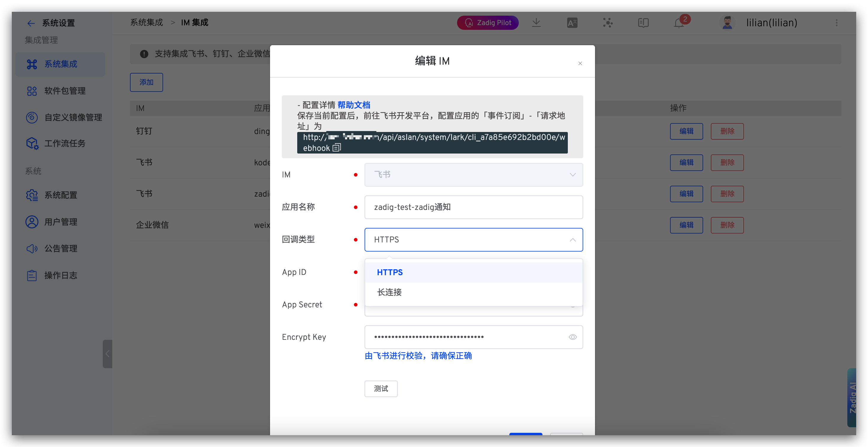Open the documentation book icon
Screen dimensions: 868x447
[643, 22]
